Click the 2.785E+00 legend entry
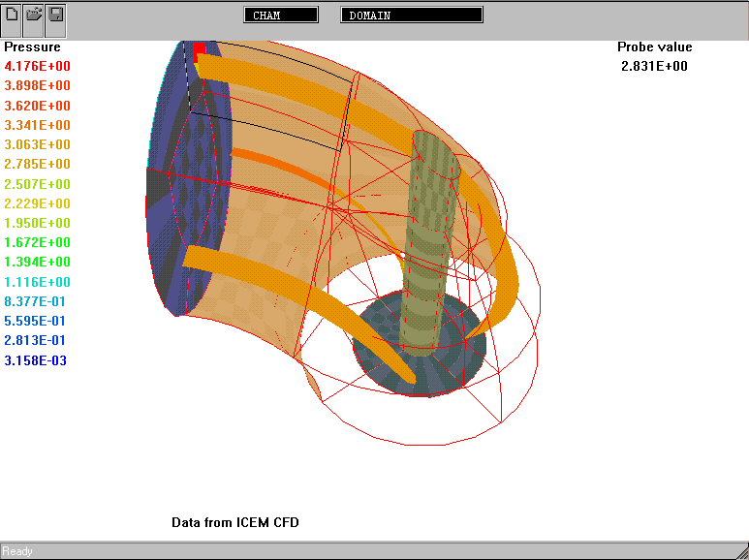749x560 pixels. coord(37,164)
